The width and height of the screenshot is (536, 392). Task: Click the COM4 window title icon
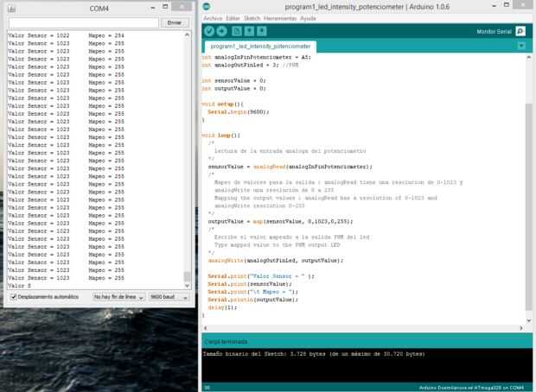[x=11, y=9]
